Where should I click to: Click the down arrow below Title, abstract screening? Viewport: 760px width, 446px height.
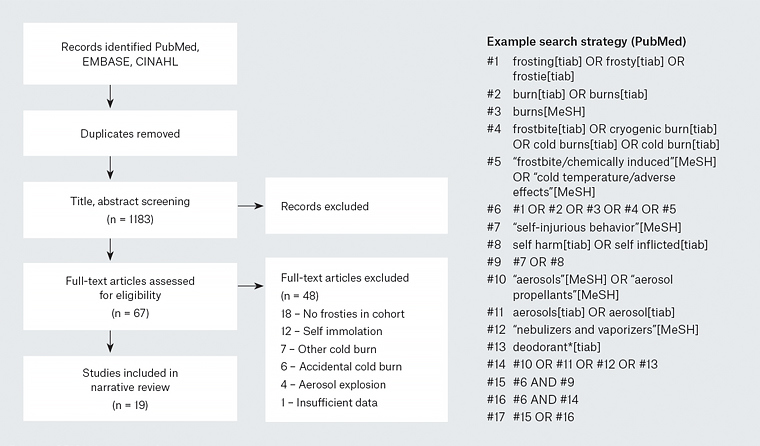coord(109,245)
